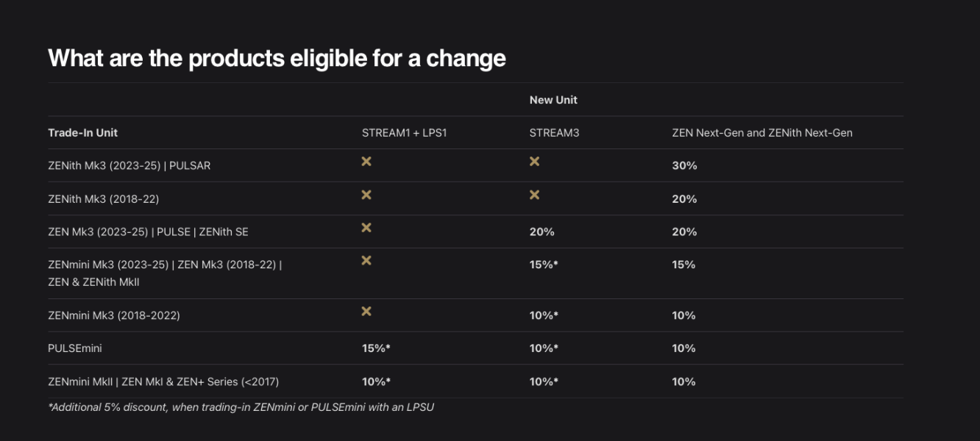Click X icon in ZEN Mk3 PULSE ZENith SE row
The height and width of the screenshot is (441, 980).
pyautogui.click(x=366, y=228)
